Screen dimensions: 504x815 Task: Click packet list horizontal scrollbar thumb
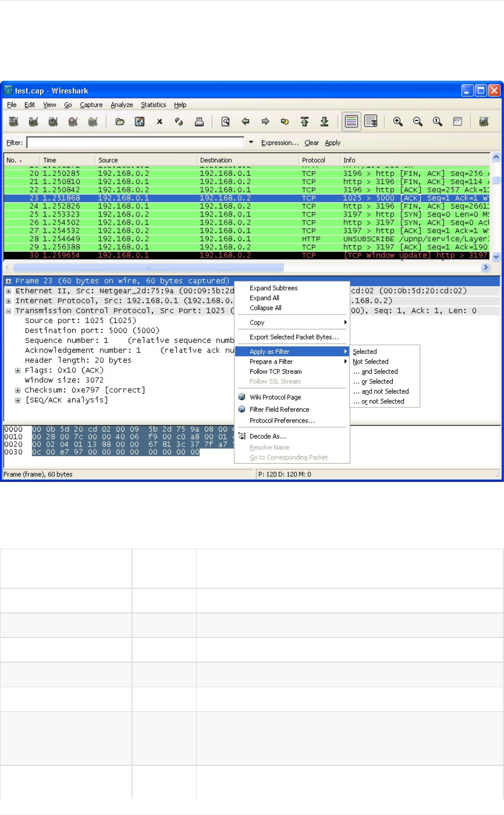(148, 267)
